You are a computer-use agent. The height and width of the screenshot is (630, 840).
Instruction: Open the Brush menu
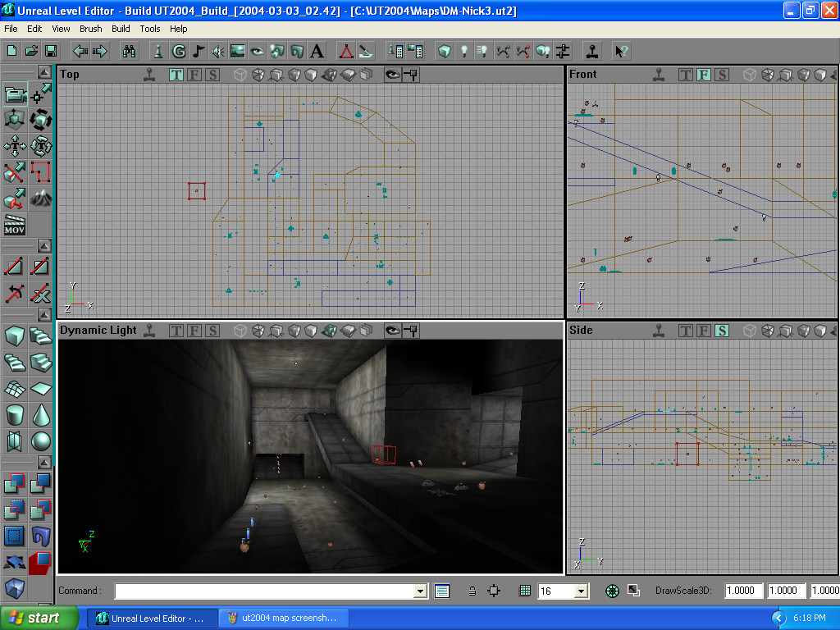(x=90, y=29)
